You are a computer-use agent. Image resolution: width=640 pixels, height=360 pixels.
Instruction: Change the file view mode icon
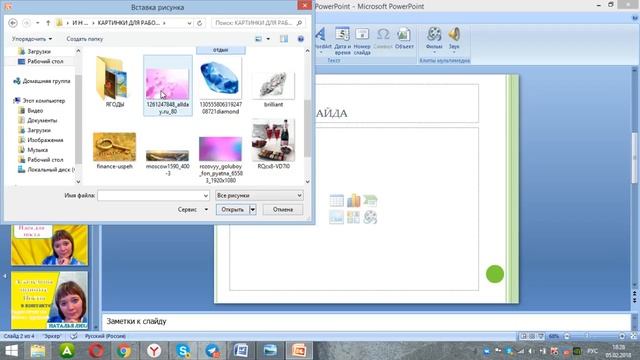(258, 39)
